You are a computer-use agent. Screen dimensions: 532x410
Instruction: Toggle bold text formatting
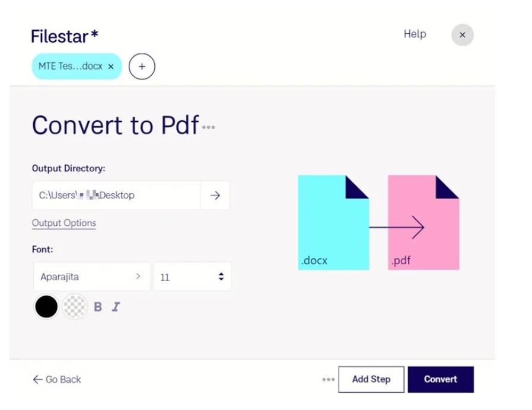click(x=97, y=306)
